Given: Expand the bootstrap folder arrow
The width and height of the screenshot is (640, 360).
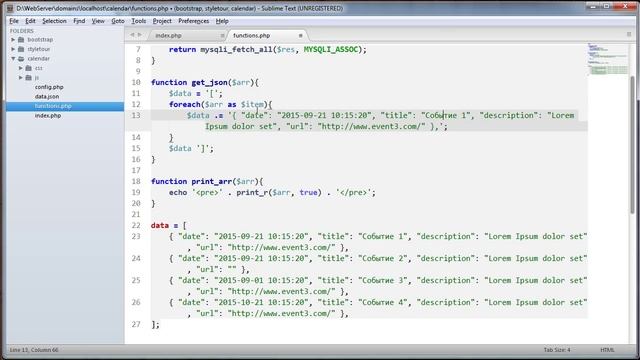Looking at the screenshot, I should [13, 40].
